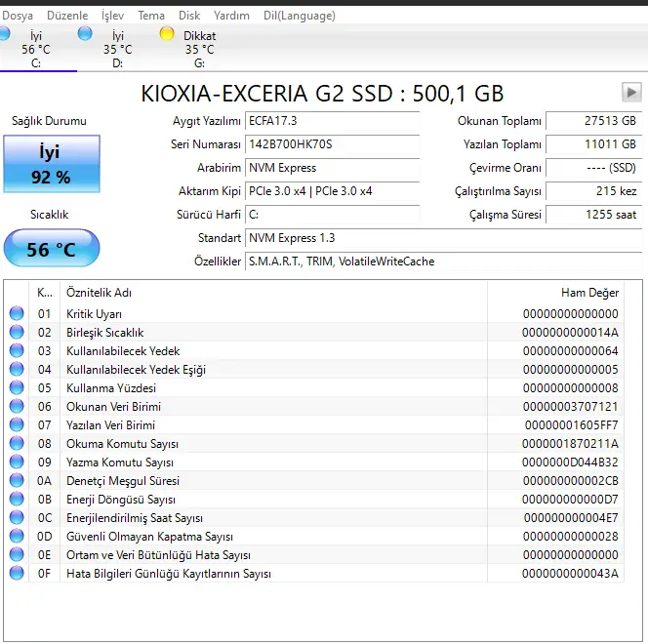The height and width of the screenshot is (644, 648).
Task: Select the Kritik Uyarı attribute name
Action: (x=95, y=314)
